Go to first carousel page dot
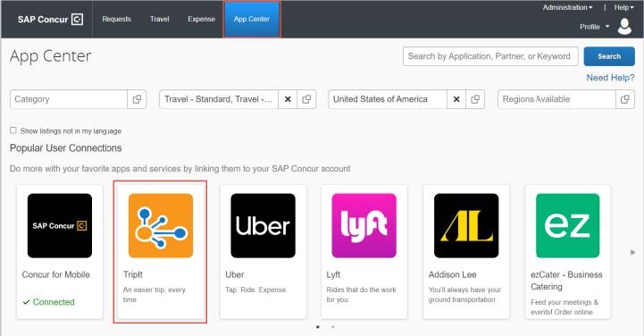Screen dimensions: 644x336 [318, 327]
